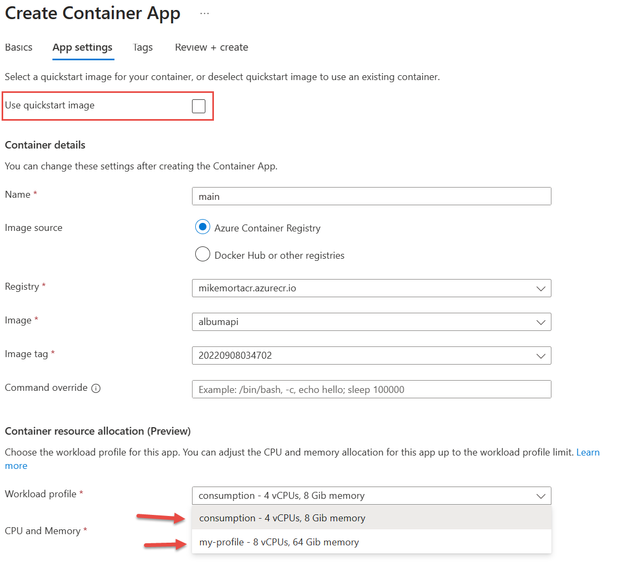Collapse the Workload profile dropdown
This screenshot has height=565, width=637.
pos(371,496)
